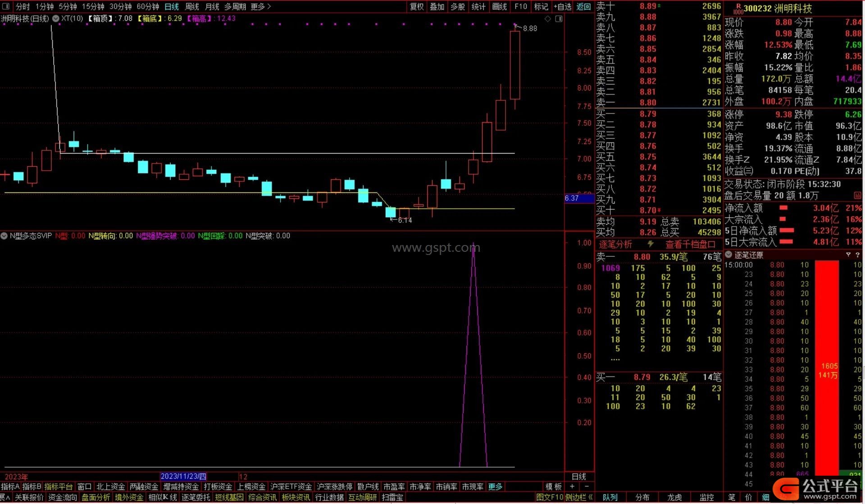Click the window layout icon before 分时
This screenshot has width=865, height=504.
(x=6, y=7)
